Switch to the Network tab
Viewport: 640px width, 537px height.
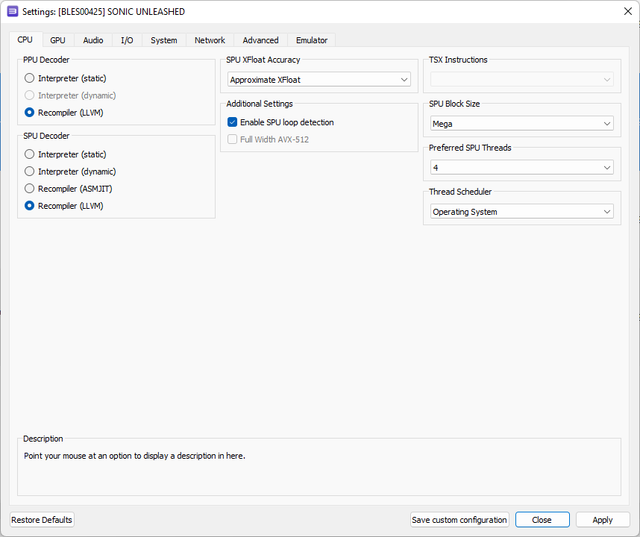coord(210,40)
